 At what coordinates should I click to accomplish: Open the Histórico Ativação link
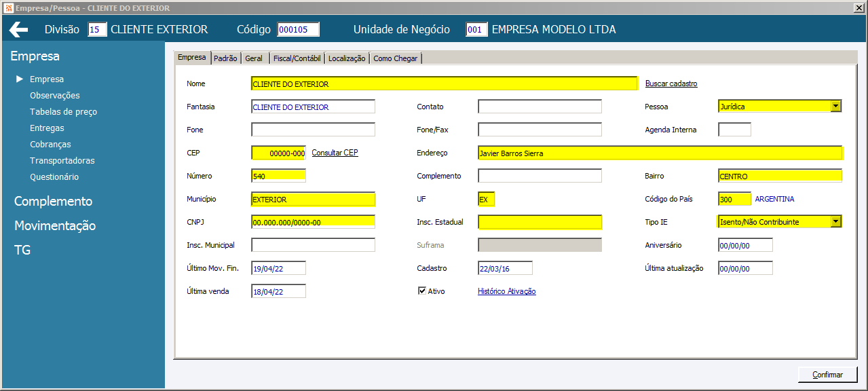point(507,291)
